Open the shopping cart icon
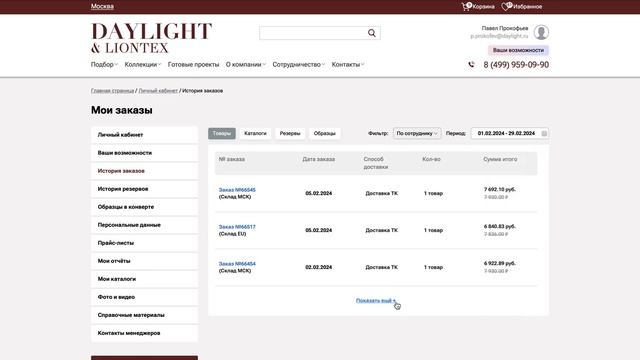Viewport: 640px width, 360px height. pyautogui.click(x=466, y=6)
